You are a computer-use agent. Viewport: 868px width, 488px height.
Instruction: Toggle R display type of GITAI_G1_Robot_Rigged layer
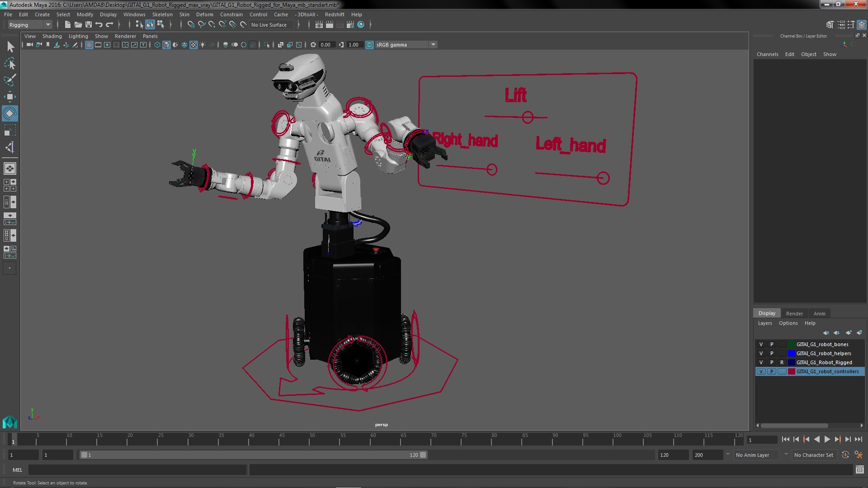tap(782, 362)
